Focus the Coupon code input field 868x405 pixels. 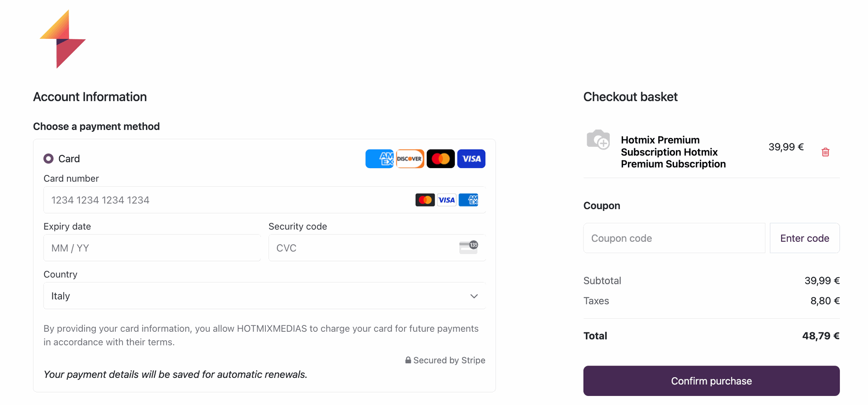(674, 238)
